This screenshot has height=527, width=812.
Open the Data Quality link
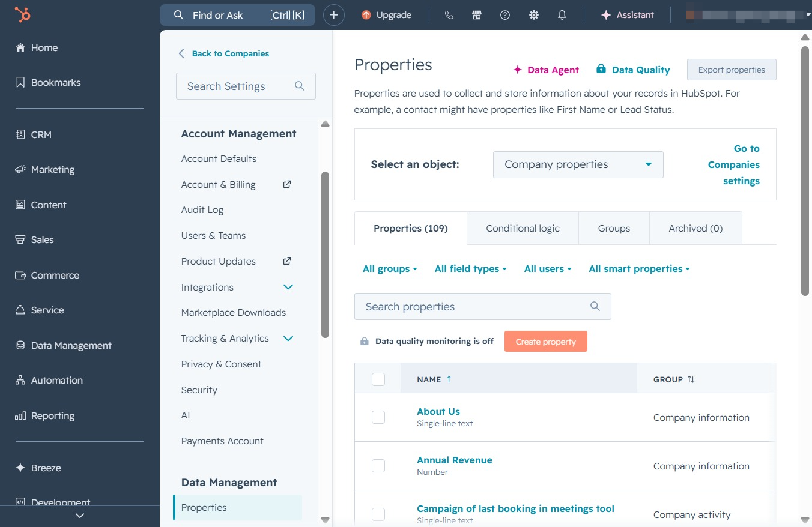click(x=633, y=70)
